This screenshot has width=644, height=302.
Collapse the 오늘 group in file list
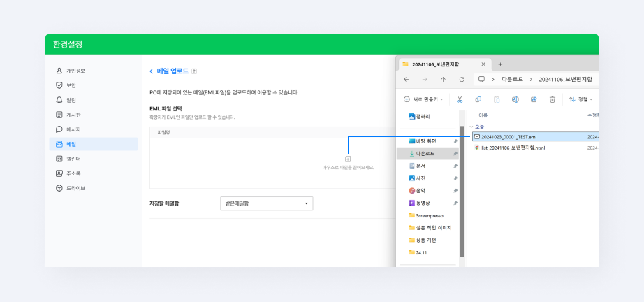pos(471,127)
